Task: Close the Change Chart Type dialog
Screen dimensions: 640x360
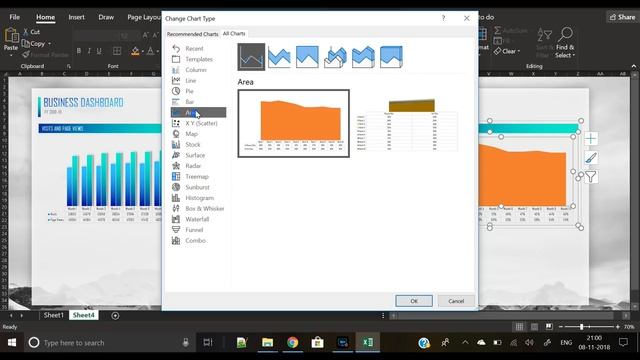Action: click(x=467, y=18)
